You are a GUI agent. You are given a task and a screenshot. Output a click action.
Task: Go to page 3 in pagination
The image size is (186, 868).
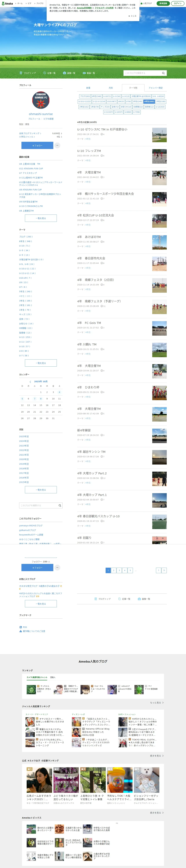pos(119,570)
